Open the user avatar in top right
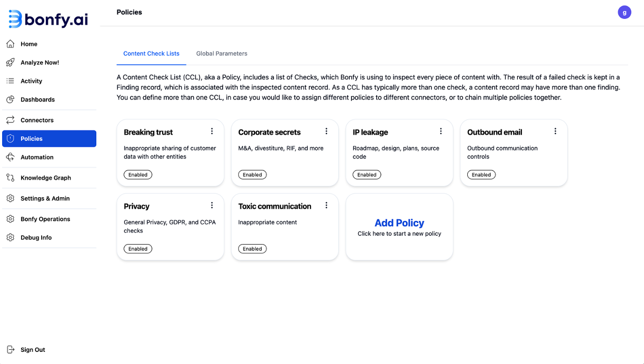The width and height of the screenshot is (644, 364). coord(624,12)
